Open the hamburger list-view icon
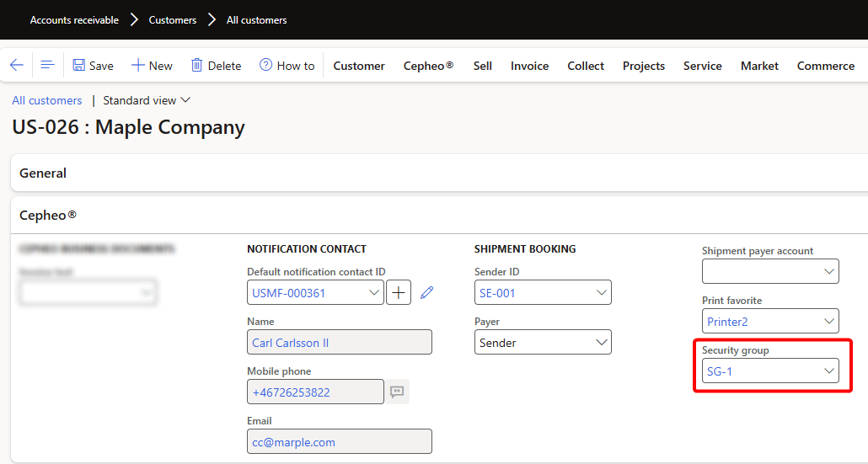Viewport: 868px width, 464px height. pos(47,66)
